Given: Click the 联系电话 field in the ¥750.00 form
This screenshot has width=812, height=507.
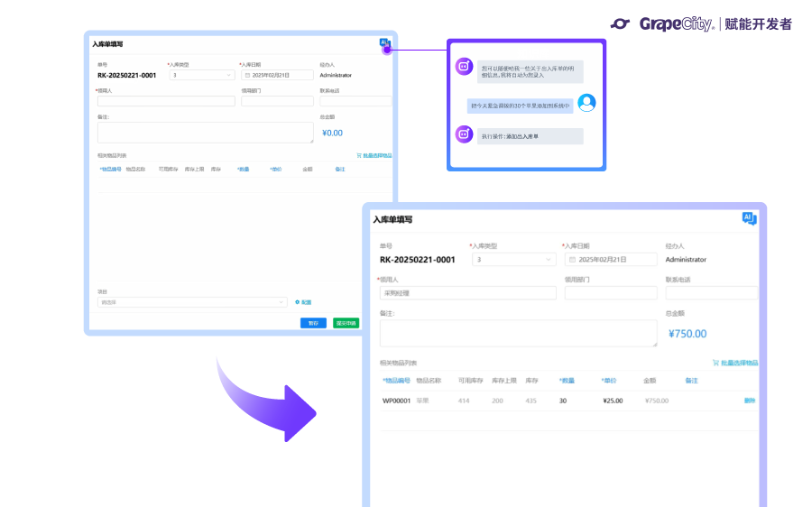Looking at the screenshot, I should (x=712, y=292).
